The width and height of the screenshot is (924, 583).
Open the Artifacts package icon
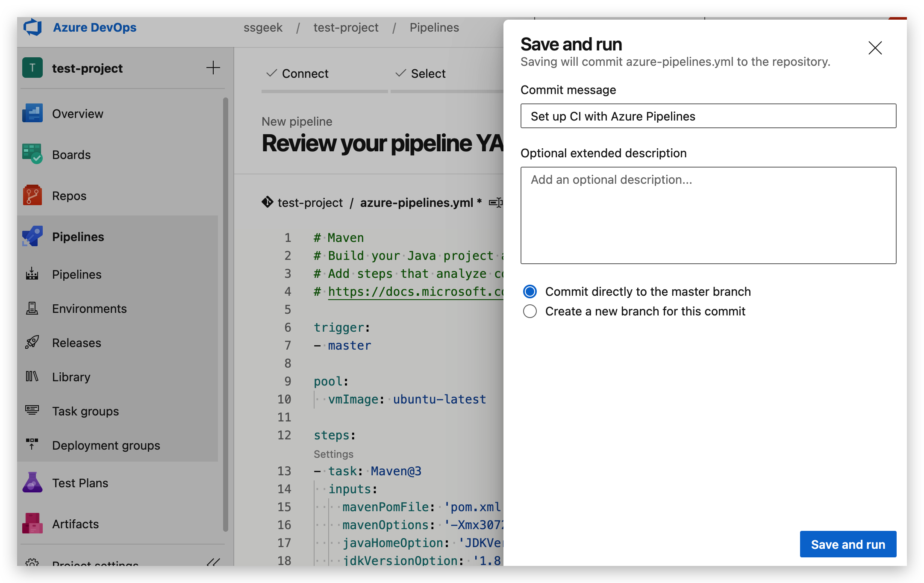[32, 524]
